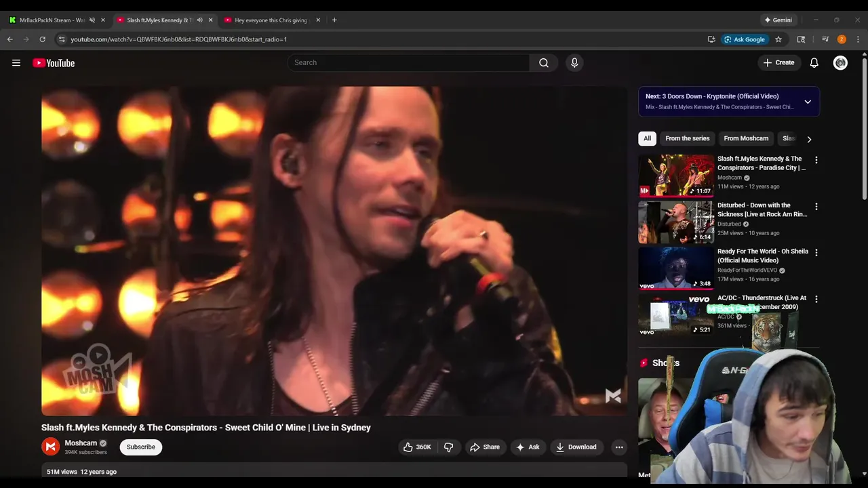Open the Create button
This screenshot has width=868, height=488.
pos(778,62)
